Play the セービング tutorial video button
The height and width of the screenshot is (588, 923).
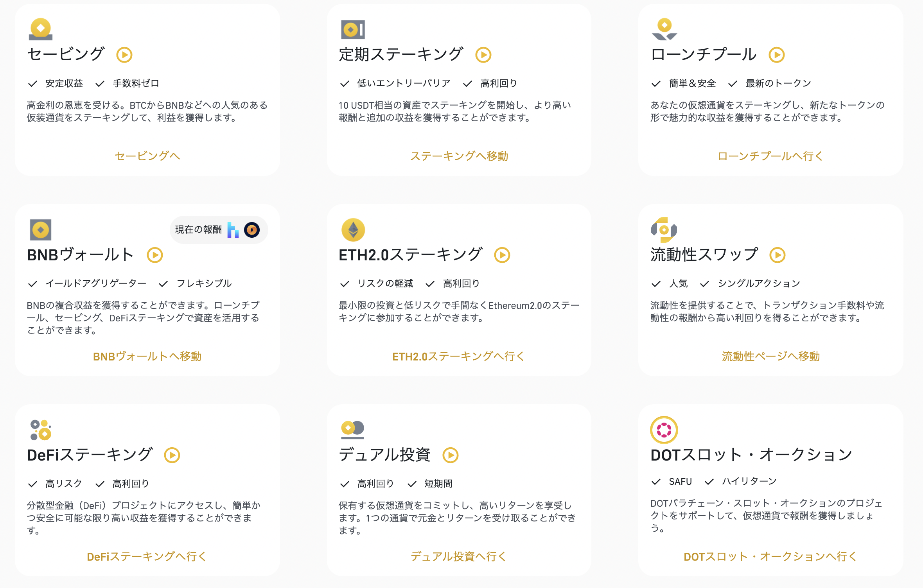124,55
